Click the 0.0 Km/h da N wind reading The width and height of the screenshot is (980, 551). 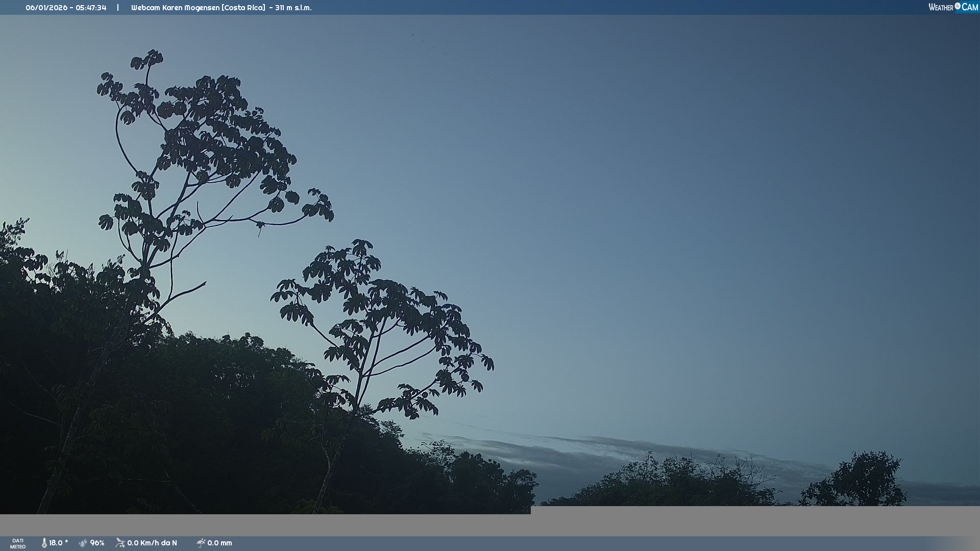(152, 543)
